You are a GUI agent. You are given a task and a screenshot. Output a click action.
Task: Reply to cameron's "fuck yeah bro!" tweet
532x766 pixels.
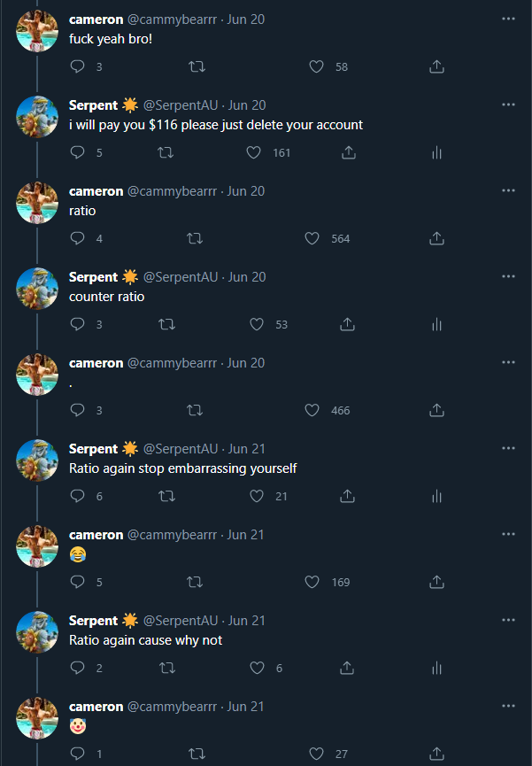pos(77,66)
